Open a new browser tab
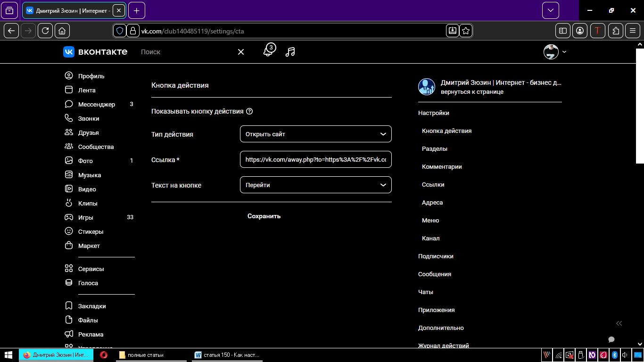The height and width of the screenshot is (362, 644). point(136,10)
